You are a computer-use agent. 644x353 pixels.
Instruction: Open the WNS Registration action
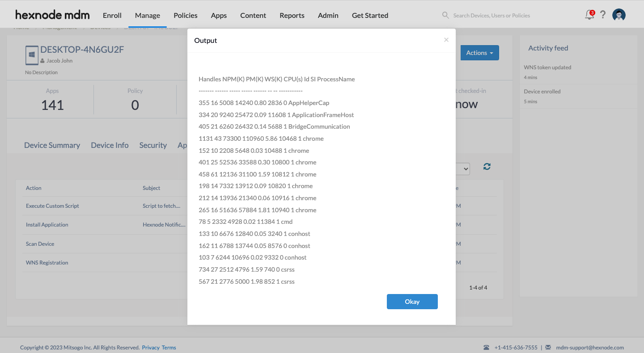click(x=47, y=263)
